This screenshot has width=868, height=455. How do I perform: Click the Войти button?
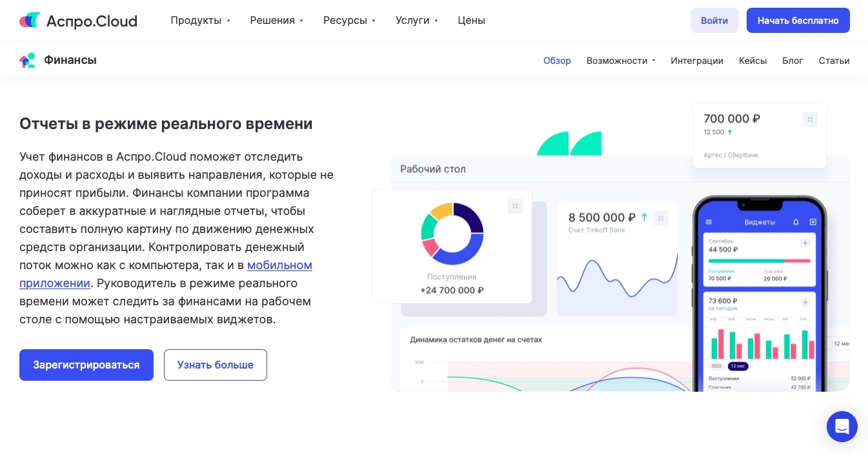[714, 21]
